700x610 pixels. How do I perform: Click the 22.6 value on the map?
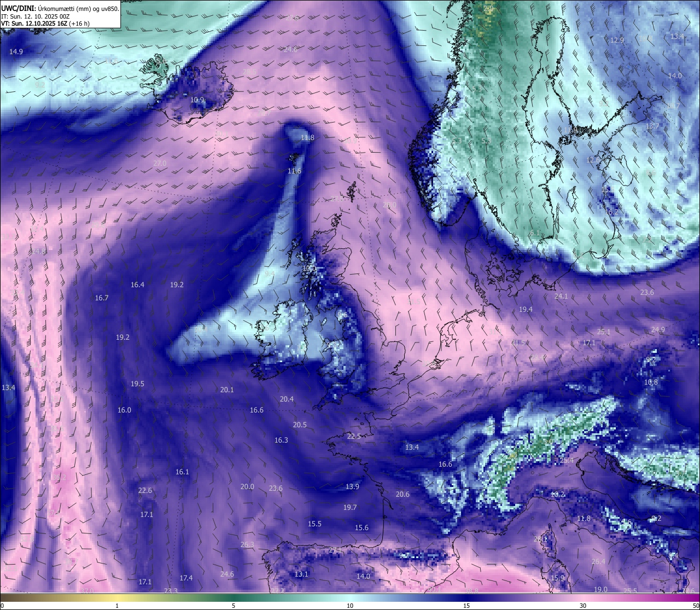click(145, 491)
